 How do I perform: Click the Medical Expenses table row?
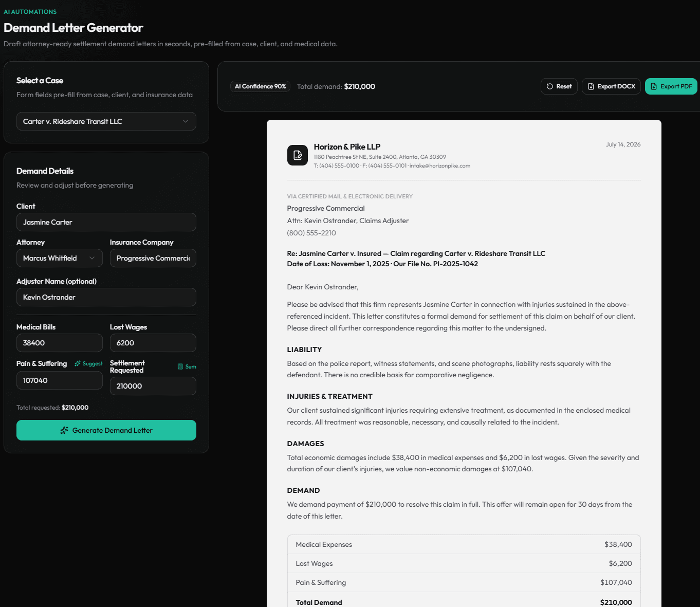[x=464, y=544]
